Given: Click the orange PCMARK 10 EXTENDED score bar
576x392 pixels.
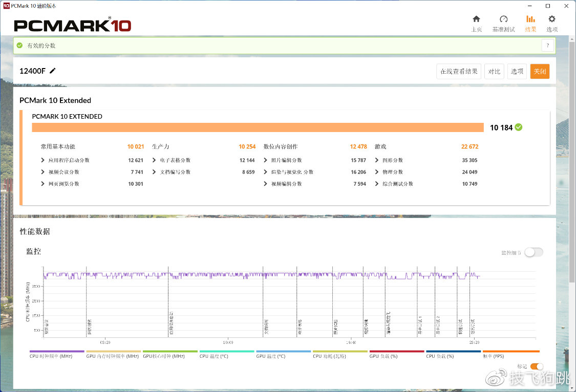Looking at the screenshot, I should [258, 127].
